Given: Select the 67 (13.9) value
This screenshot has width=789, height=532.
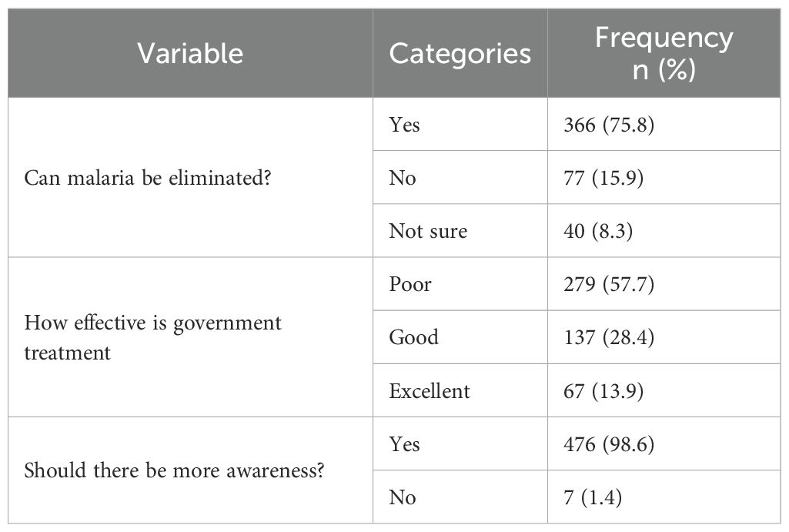Looking at the screenshot, I should 603,390.
